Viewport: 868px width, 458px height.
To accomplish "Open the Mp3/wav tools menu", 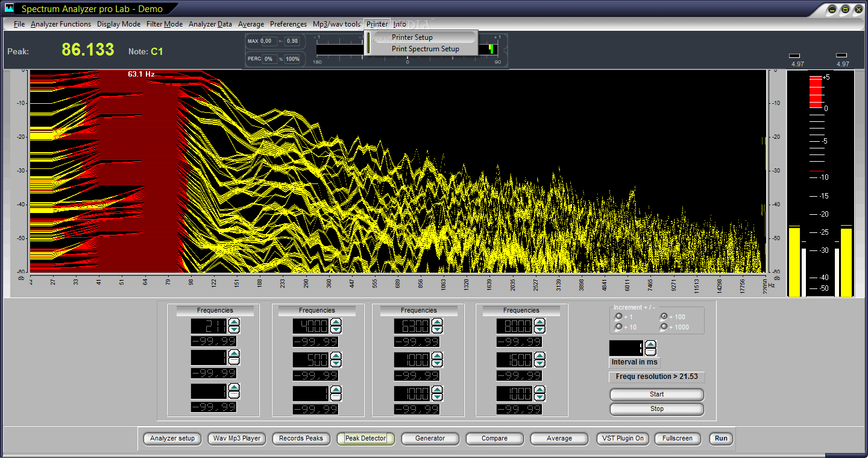I will point(336,24).
